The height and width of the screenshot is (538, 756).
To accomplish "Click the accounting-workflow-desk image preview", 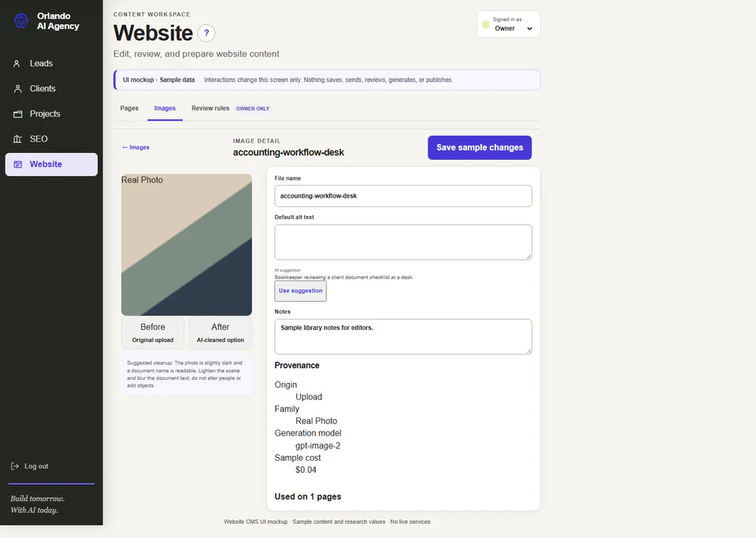I will pyautogui.click(x=187, y=245).
